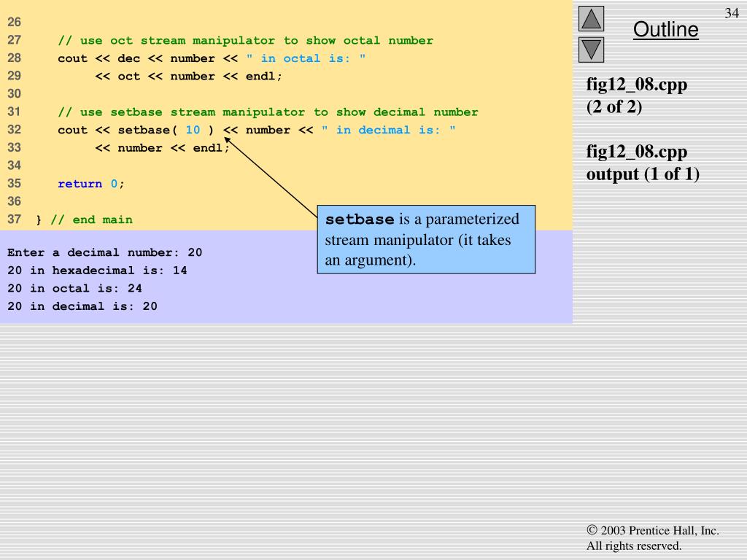Click code line 29 '<< oct << number << endl;'
The width and height of the screenshot is (747, 560).
pos(189,76)
